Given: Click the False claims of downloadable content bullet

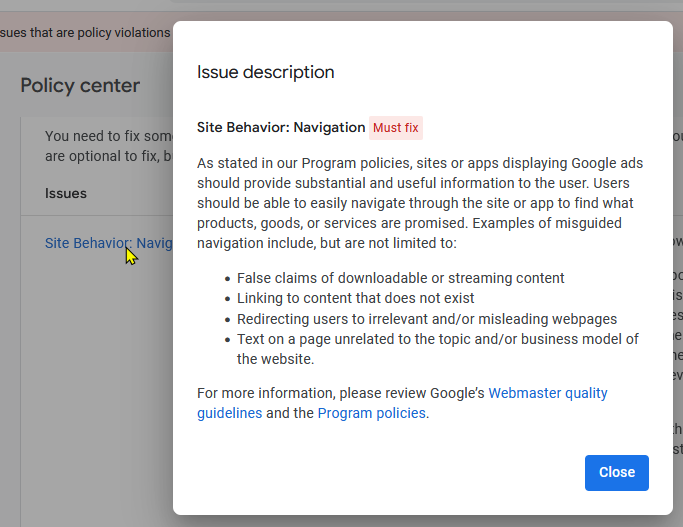Looking at the screenshot, I should tap(400, 278).
